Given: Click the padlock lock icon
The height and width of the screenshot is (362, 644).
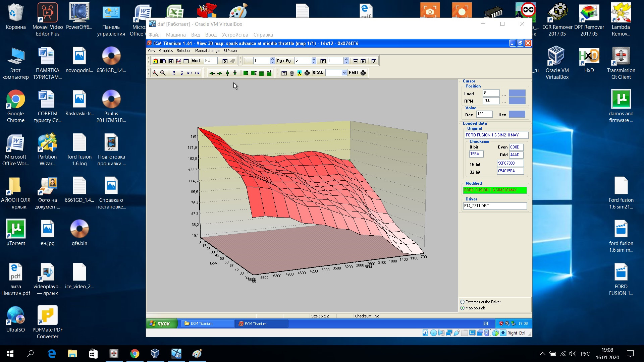Looking at the screenshot, I should 292,73.
